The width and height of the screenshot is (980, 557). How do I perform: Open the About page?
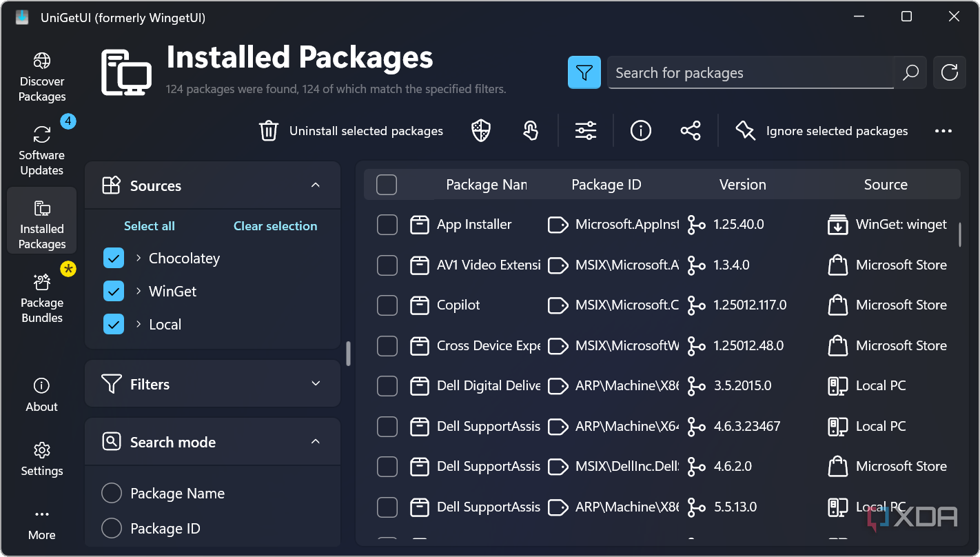pyautogui.click(x=41, y=395)
